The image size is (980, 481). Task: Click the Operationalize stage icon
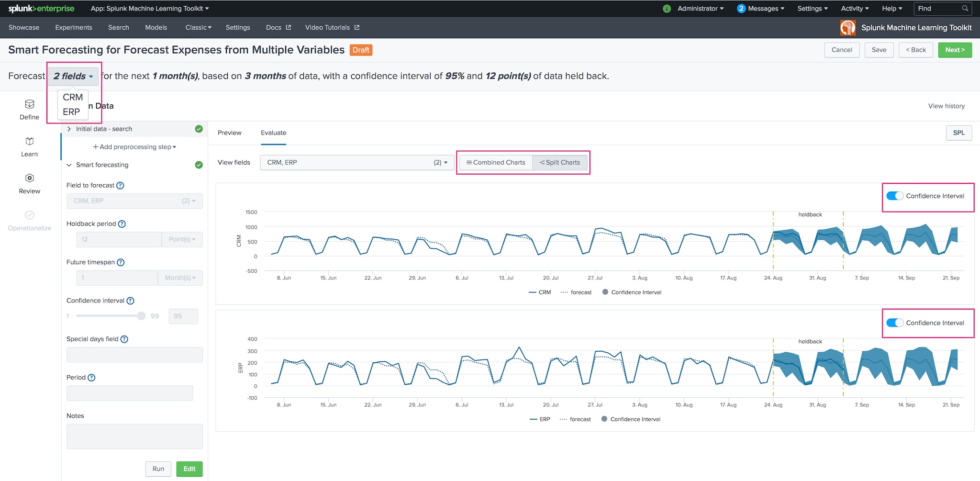pos(29,215)
